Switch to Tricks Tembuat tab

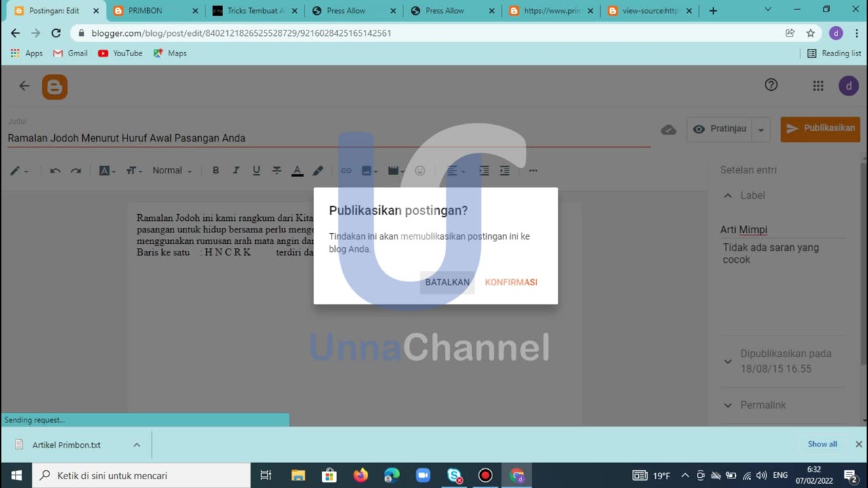click(x=255, y=11)
